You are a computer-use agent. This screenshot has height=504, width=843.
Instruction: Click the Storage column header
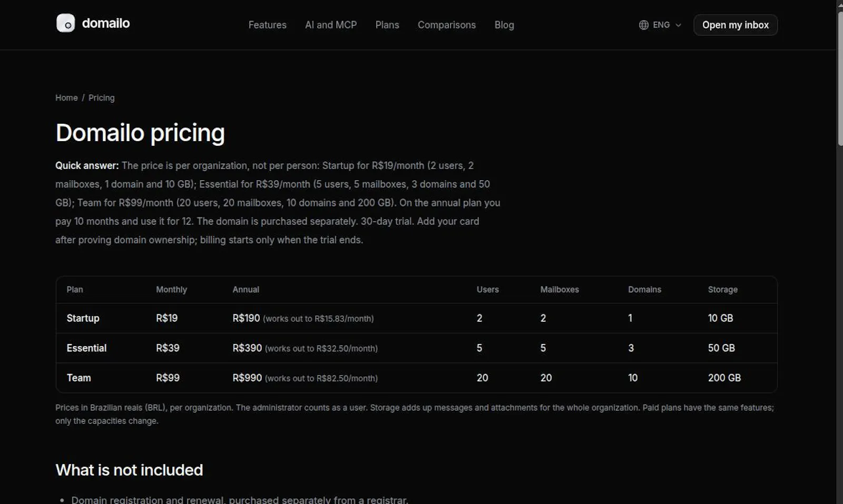[x=722, y=290]
